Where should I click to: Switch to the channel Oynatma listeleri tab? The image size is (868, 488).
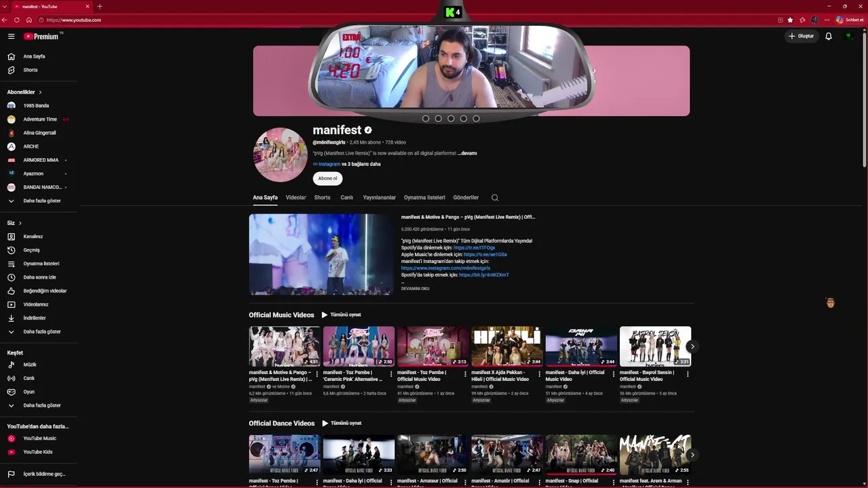coord(425,198)
